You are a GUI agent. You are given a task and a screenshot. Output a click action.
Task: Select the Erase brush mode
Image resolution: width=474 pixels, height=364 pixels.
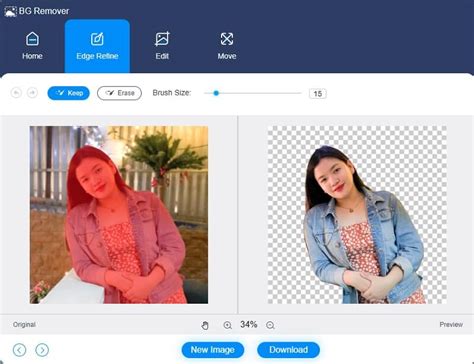(x=119, y=93)
